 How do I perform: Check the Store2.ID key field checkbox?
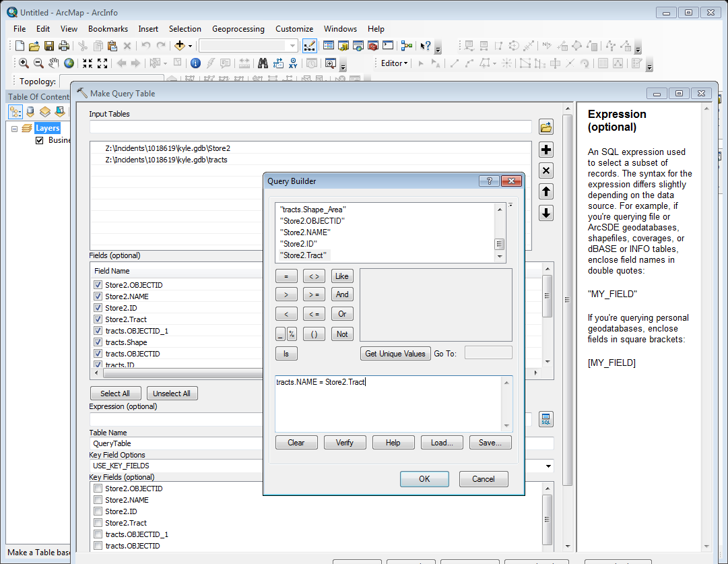[98, 511]
